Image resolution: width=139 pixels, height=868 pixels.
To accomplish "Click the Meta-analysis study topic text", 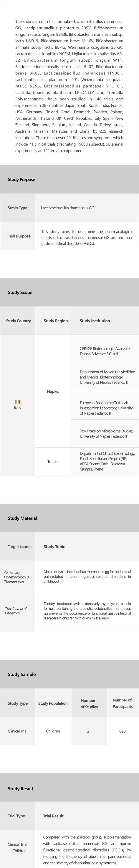I will coord(87,577).
